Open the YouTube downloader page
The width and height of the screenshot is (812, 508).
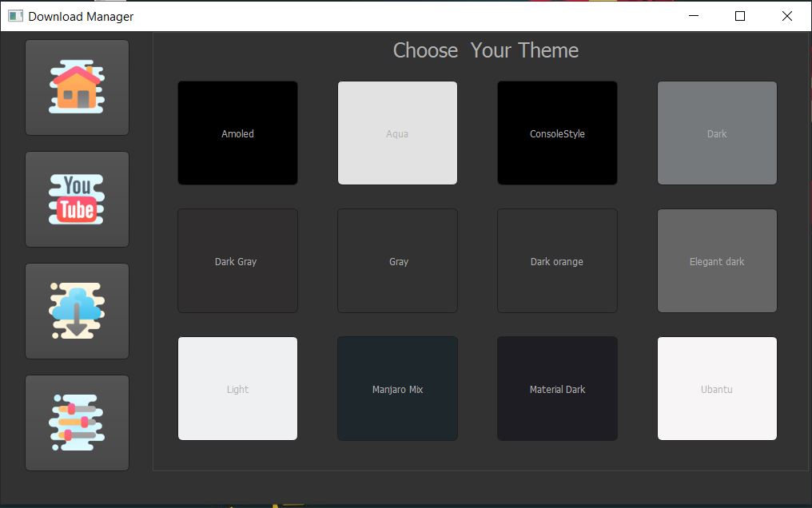(78, 199)
